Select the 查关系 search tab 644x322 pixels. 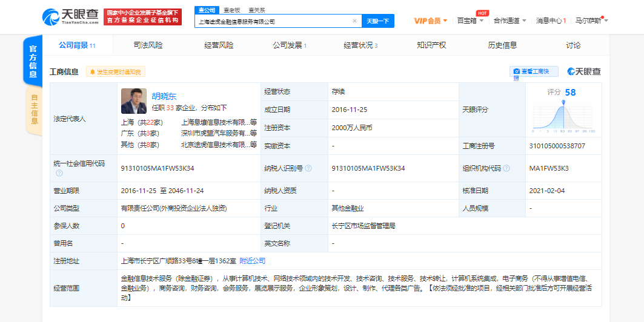[x=256, y=10]
